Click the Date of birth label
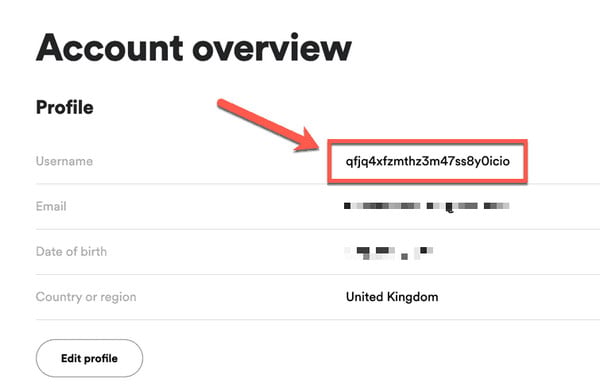The width and height of the screenshot is (600, 387). (71, 251)
